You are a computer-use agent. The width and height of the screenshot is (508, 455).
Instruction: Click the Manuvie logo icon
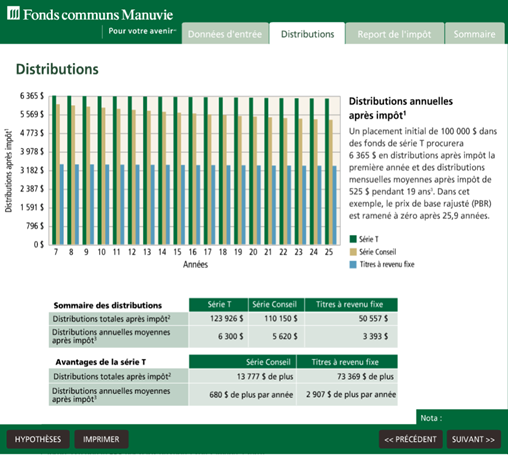(x=13, y=13)
